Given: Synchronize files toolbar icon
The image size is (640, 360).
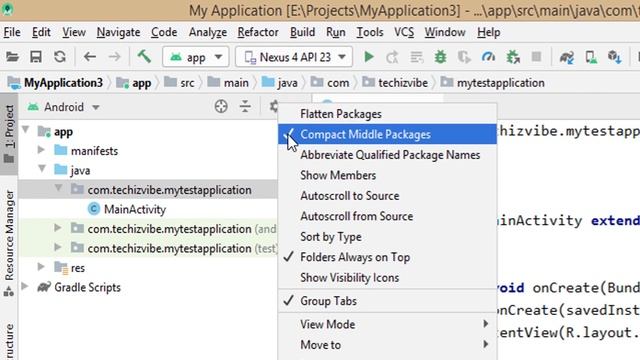Looking at the screenshot, I should tap(60, 57).
